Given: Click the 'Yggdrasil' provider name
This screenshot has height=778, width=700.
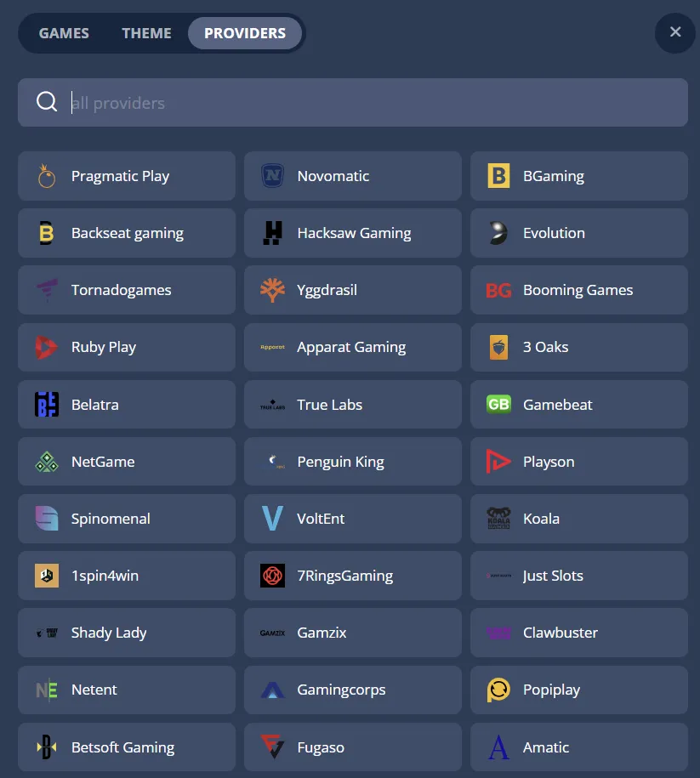Looking at the screenshot, I should pyautogui.click(x=327, y=290).
